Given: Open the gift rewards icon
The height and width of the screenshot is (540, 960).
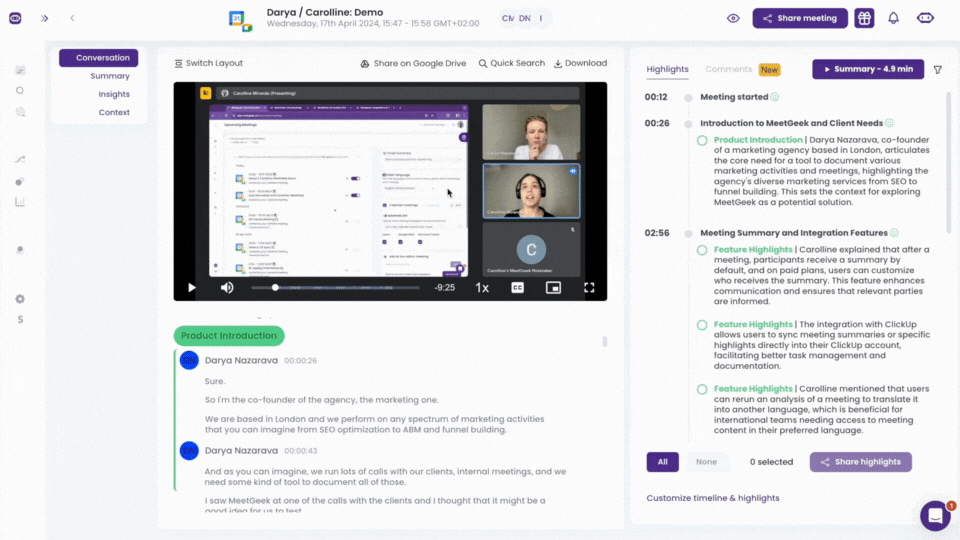Looking at the screenshot, I should [864, 18].
